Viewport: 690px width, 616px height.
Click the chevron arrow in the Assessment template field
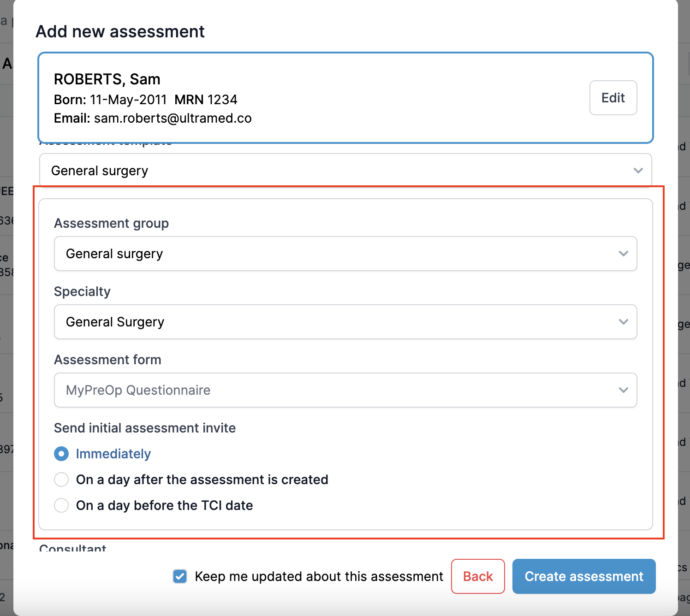638,171
